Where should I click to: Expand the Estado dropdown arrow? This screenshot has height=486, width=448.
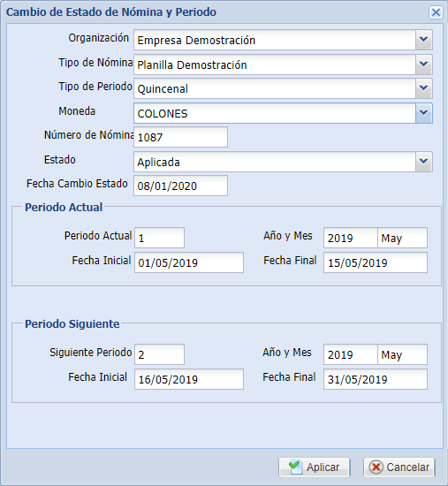423,162
